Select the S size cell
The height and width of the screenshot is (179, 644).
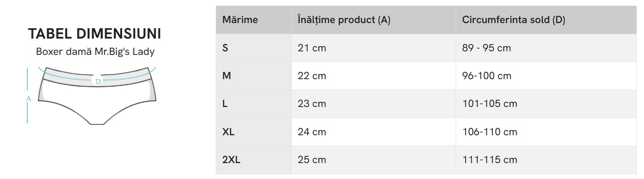click(225, 48)
